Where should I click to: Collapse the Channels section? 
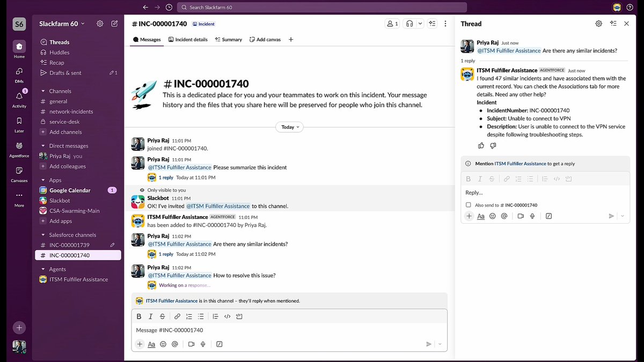click(43, 91)
